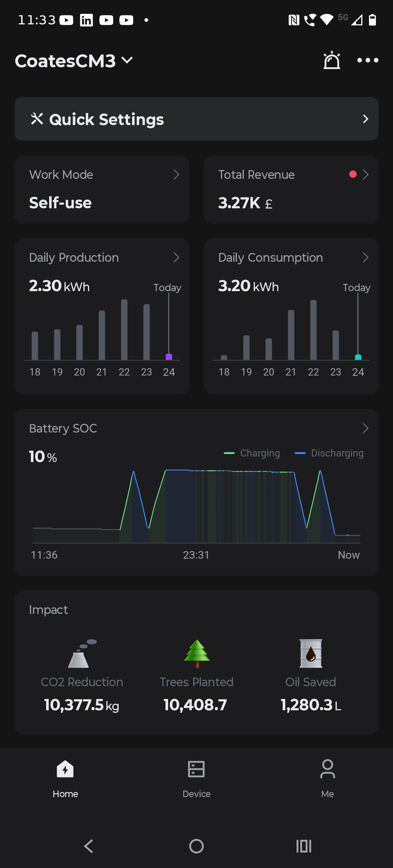393x868 pixels.
Task: Tap the Trees Planted tree icon
Action: coord(197,653)
